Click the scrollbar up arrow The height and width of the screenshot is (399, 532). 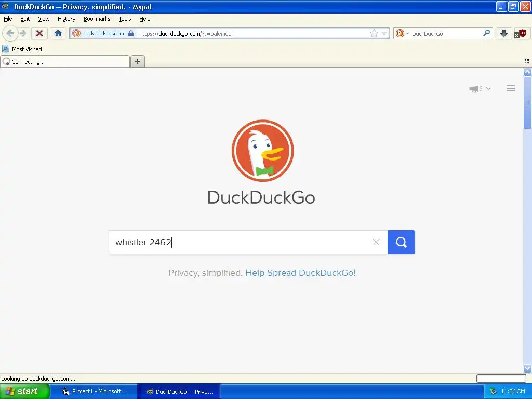click(x=527, y=72)
